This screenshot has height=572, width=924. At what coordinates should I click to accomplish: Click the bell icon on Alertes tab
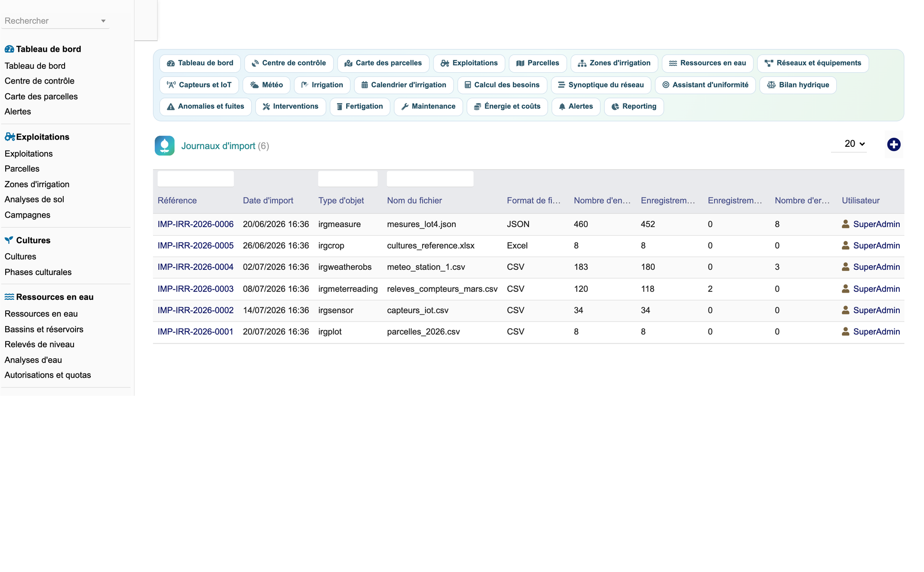point(562,106)
